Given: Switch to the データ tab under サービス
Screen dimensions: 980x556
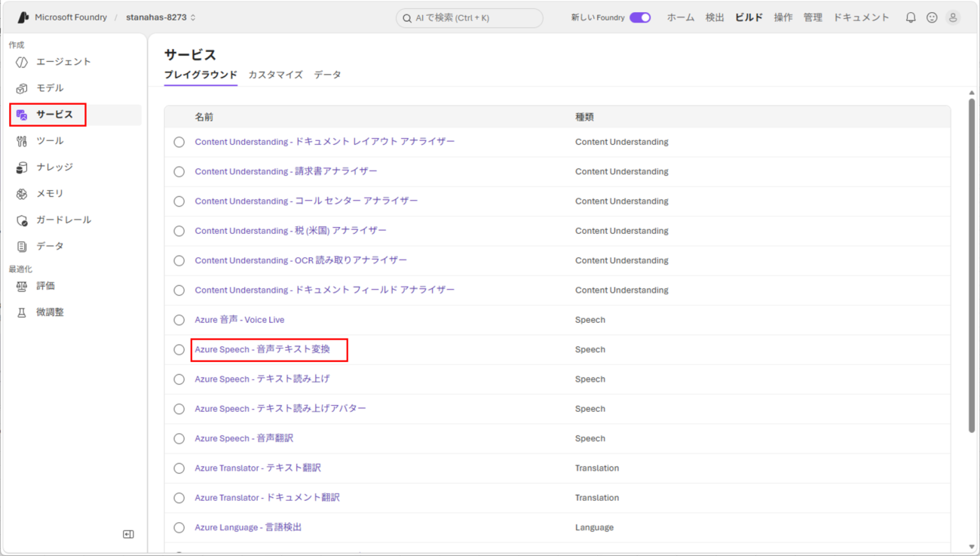Looking at the screenshot, I should click(x=327, y=75).
